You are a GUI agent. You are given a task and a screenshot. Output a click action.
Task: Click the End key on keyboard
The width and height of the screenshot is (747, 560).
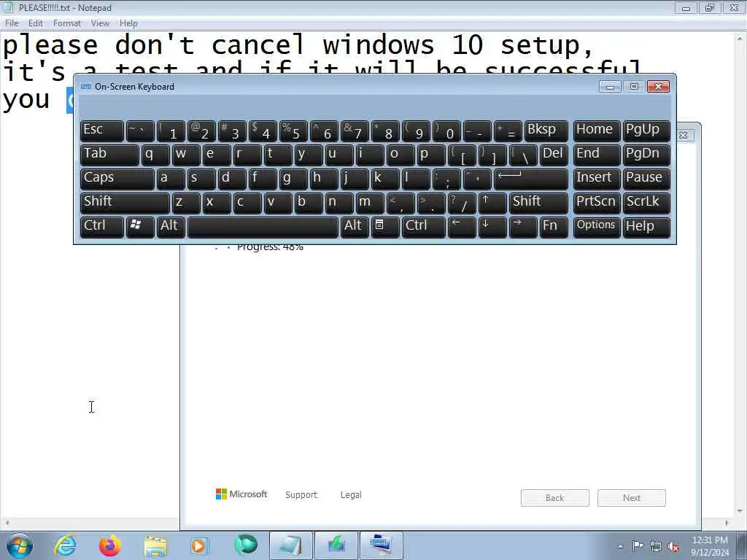(596, 155)
